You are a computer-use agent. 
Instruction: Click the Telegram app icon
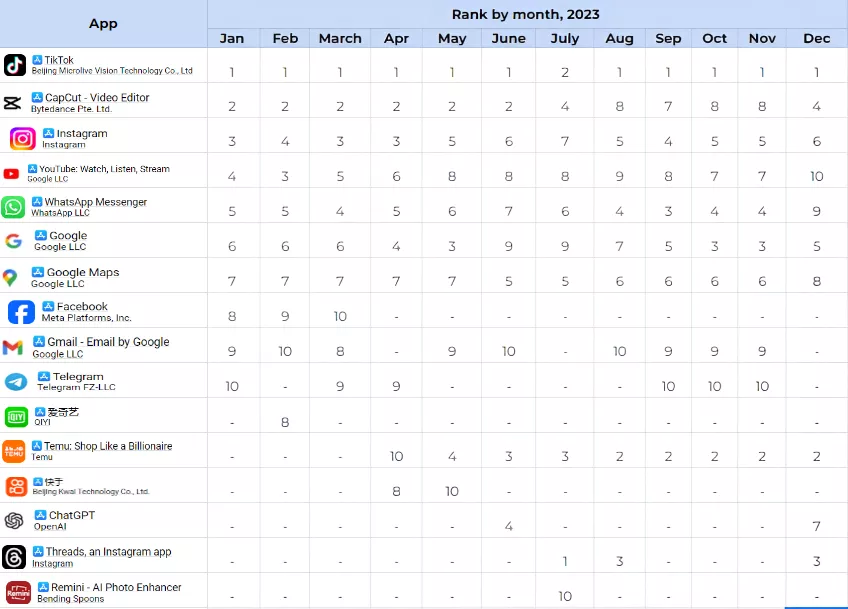(16, 382)
